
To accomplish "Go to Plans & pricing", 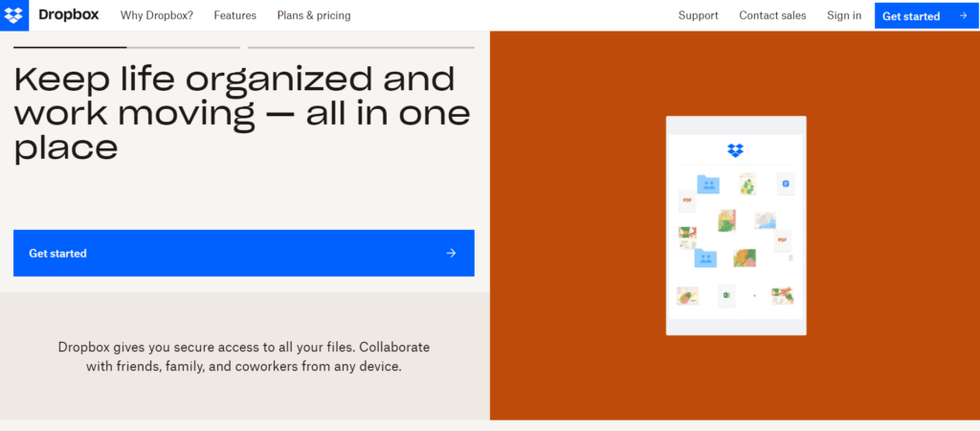I will pyautogui.click(x=314, y=15).
